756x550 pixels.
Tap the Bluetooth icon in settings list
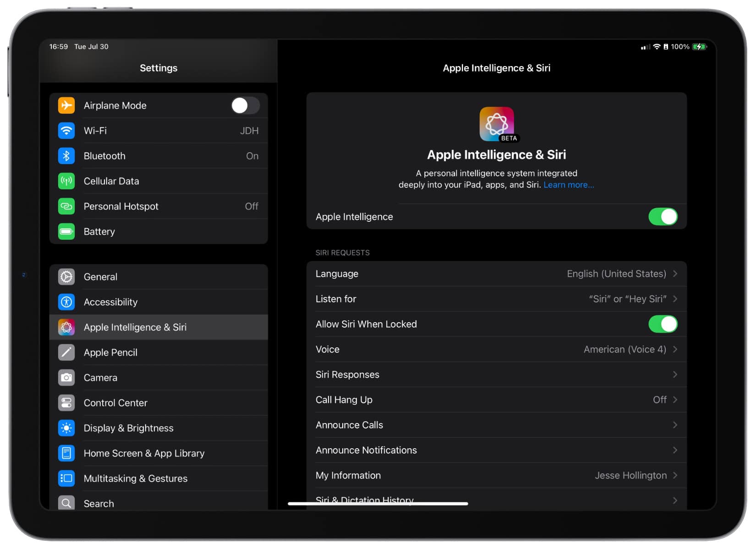(66, 156)
